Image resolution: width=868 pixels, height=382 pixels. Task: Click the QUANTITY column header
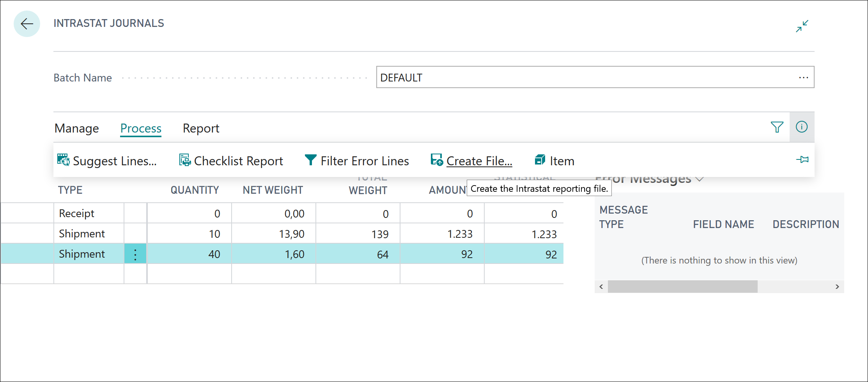click(x=195, y=190)
